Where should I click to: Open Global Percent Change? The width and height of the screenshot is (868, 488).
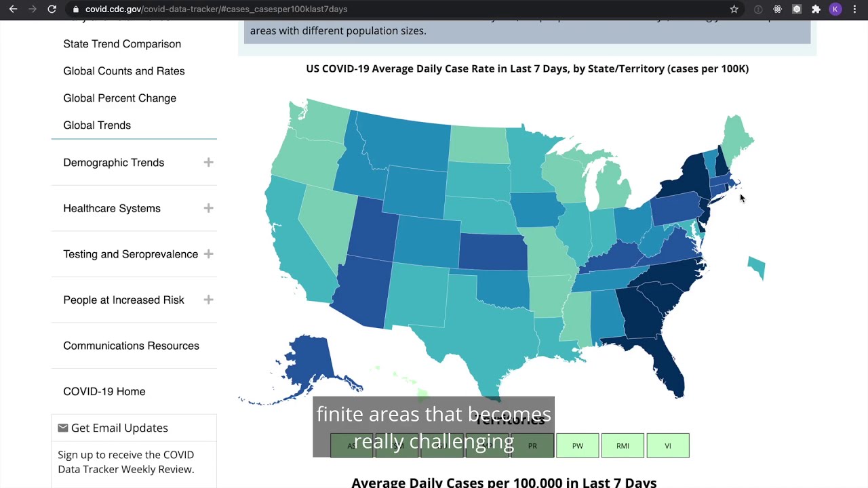point(119,98)
